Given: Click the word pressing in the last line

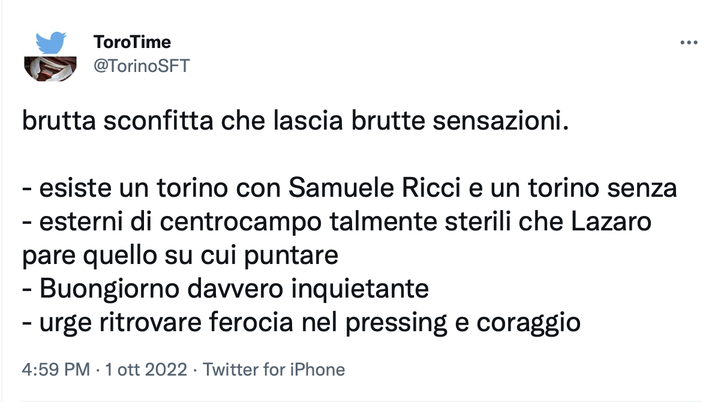Looking at the screenshot, I should pos(396,323).
